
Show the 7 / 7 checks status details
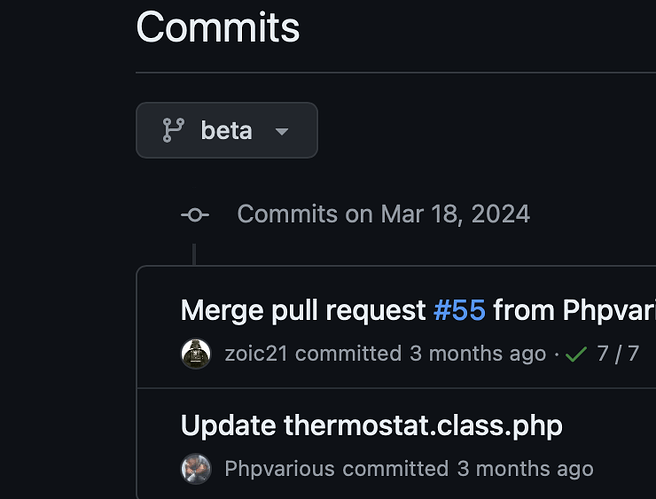pos(618,354)
